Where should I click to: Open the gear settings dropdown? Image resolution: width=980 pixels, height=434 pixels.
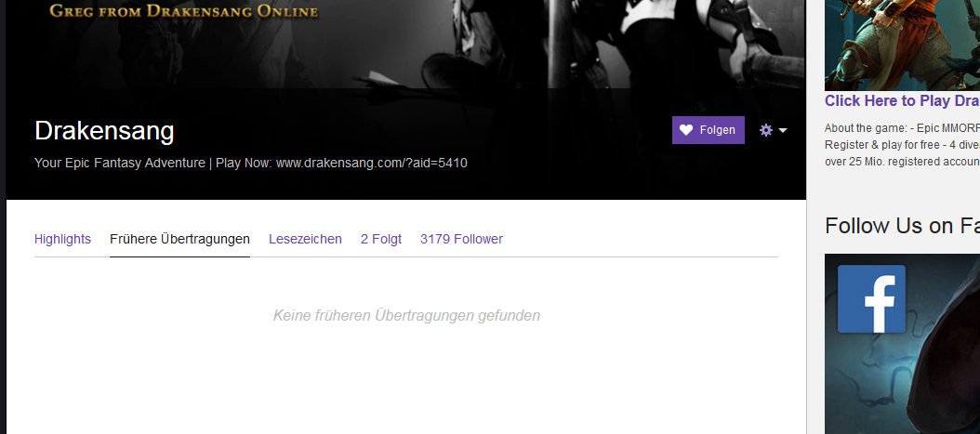(x=774, y=130)
